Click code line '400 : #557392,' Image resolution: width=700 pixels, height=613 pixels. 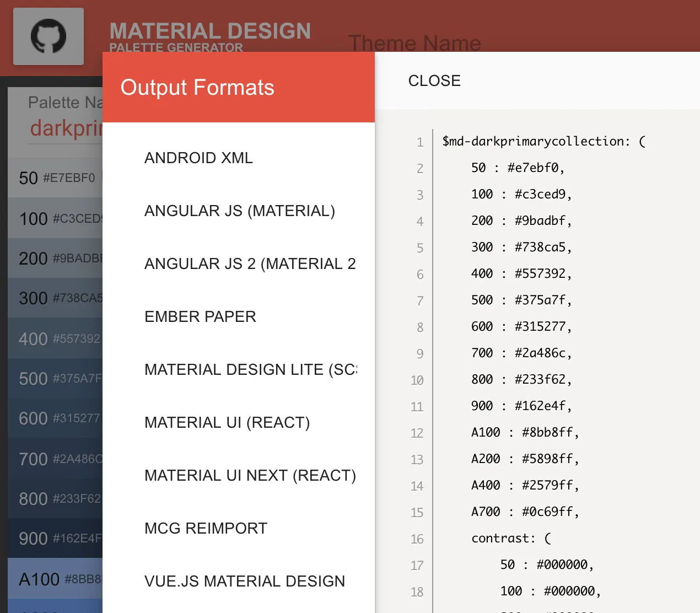pyautogui.click(x=521, y=273)
